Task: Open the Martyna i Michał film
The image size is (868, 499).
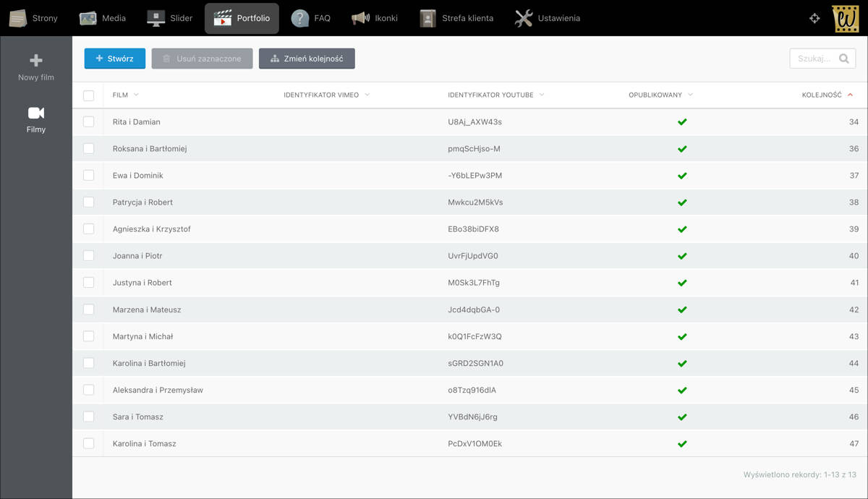Action: point(143,336)
